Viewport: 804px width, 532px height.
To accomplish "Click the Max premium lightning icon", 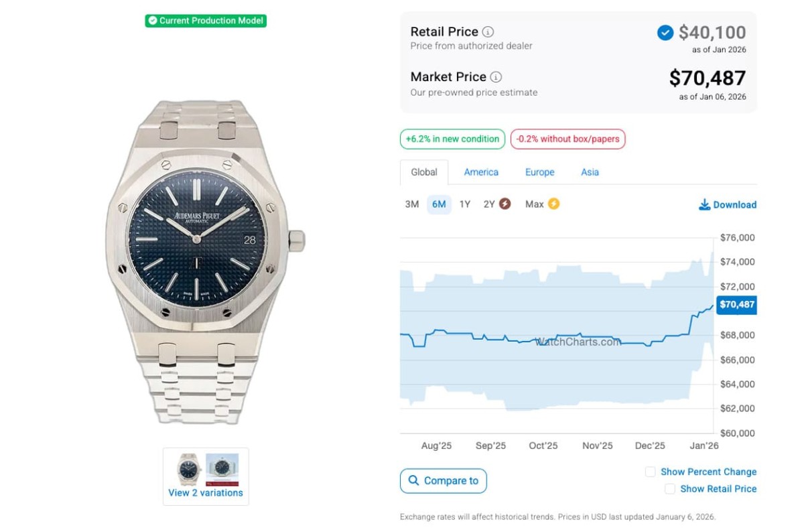I will click(x=553, y=204).
